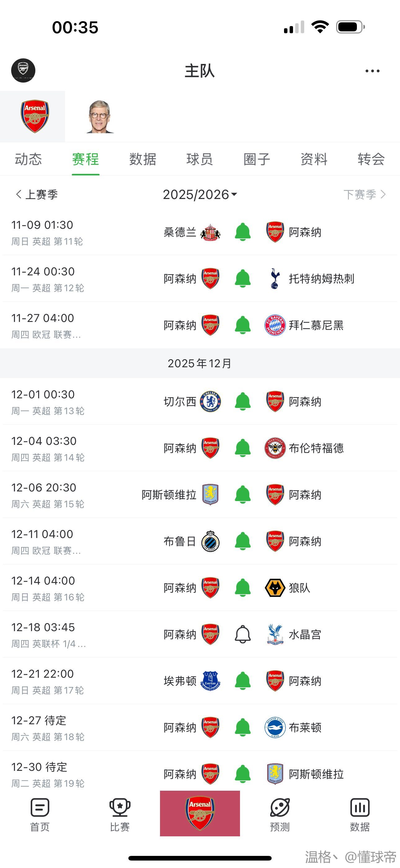Toggle reminder bell for Tottenham match
This screenshot has width=400, height=868.
click(243, 279)
